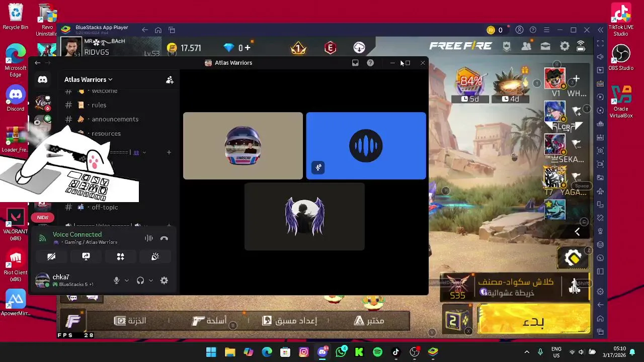
Task: Disconnect from the voice channel
Action: (x=164, y=238)
